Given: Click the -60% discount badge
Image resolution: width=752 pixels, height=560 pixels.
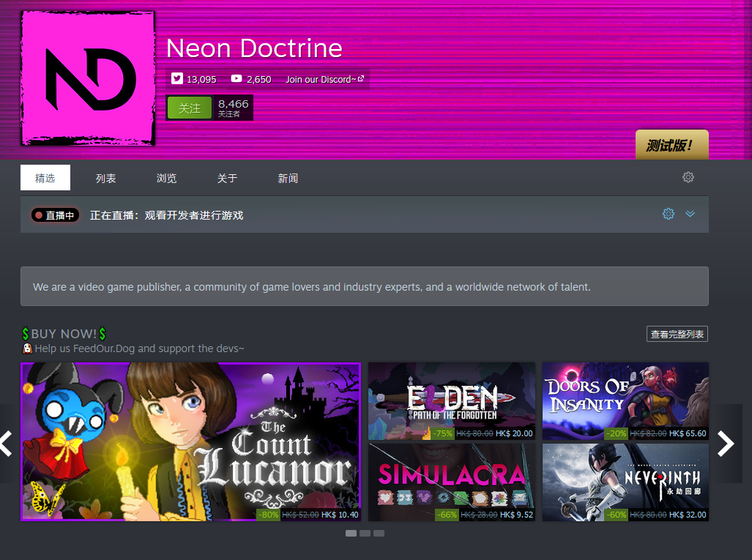Looking at the screenshot, I should coord(617,515).
